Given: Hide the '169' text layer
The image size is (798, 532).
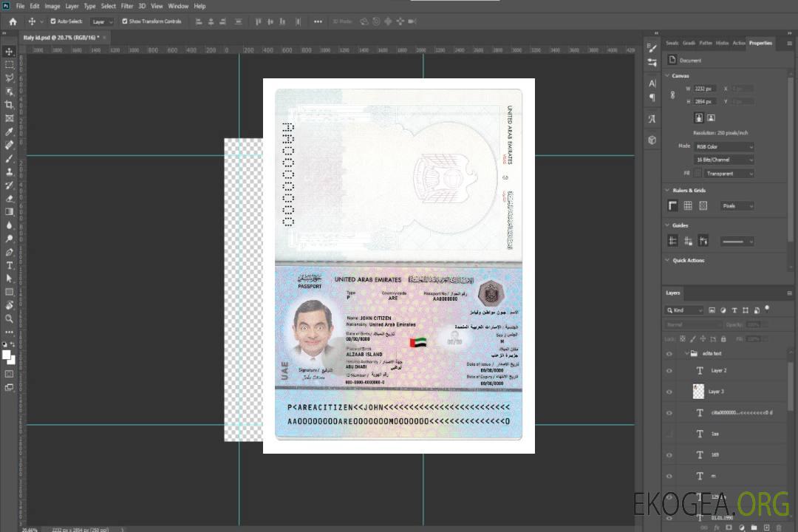Looking at the screenshot, I should pos(669,455).
